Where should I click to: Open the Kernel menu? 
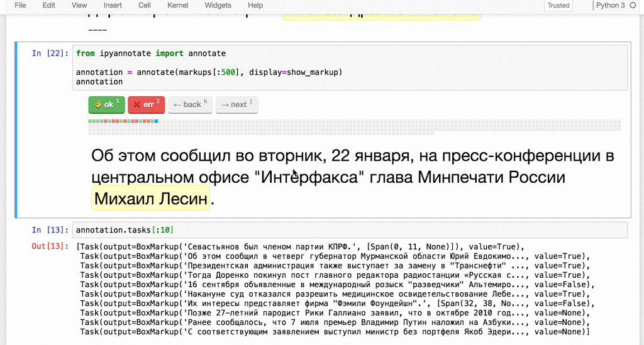(x=177, y=5)
